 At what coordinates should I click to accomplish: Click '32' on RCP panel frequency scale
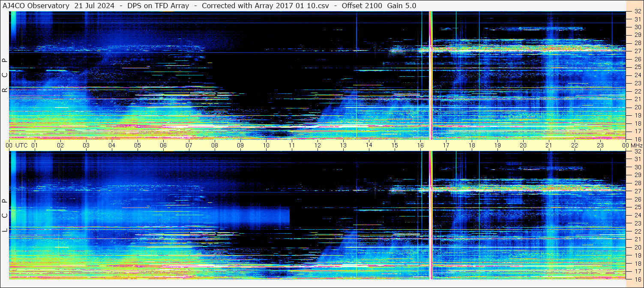tap(638, 12)
